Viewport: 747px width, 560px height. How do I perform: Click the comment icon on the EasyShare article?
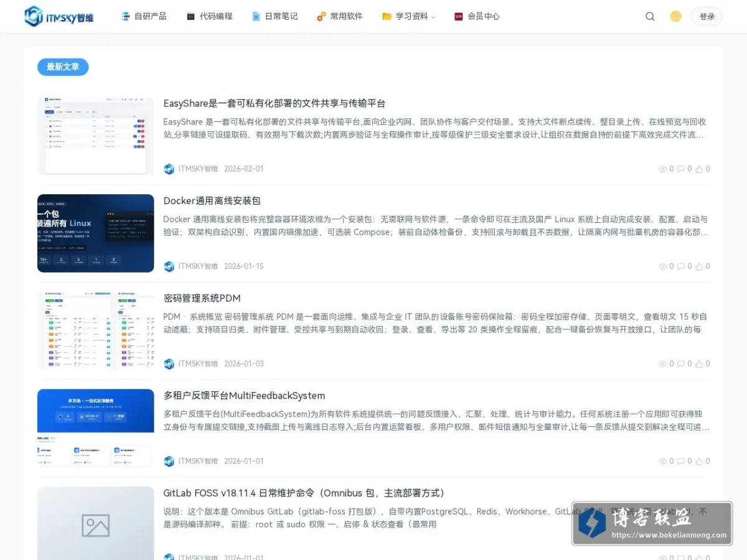[681, 169]
